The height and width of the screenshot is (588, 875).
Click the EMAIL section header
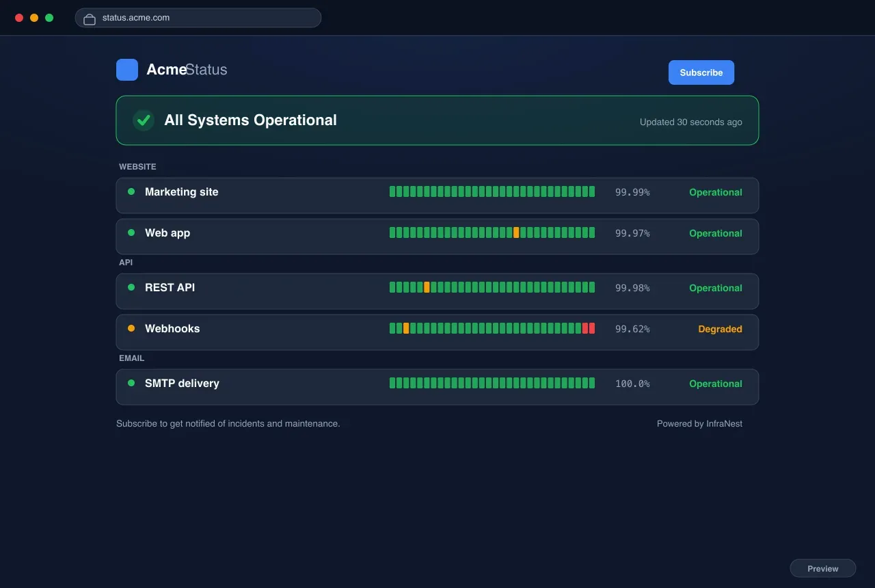coord(132,358)
